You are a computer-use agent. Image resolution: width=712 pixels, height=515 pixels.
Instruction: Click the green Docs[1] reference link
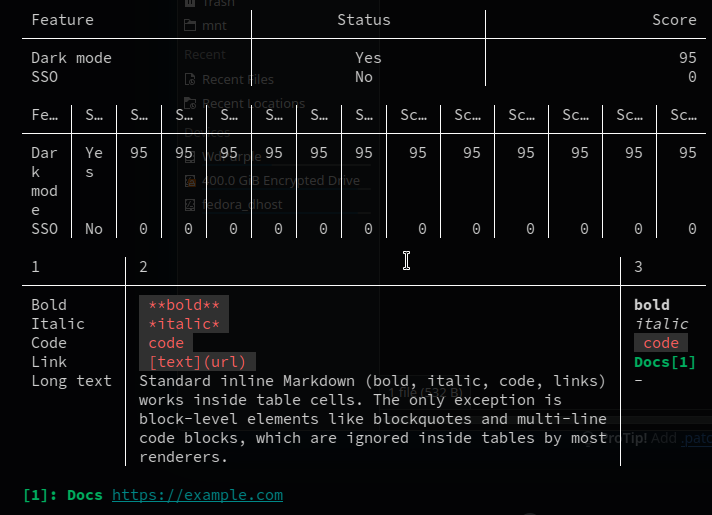(665, 362)
